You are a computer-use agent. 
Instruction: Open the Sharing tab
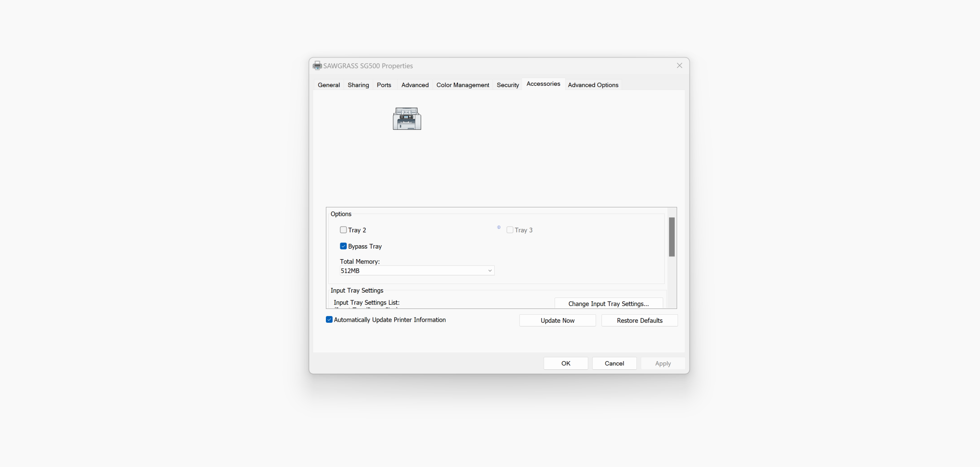(358, 85)
